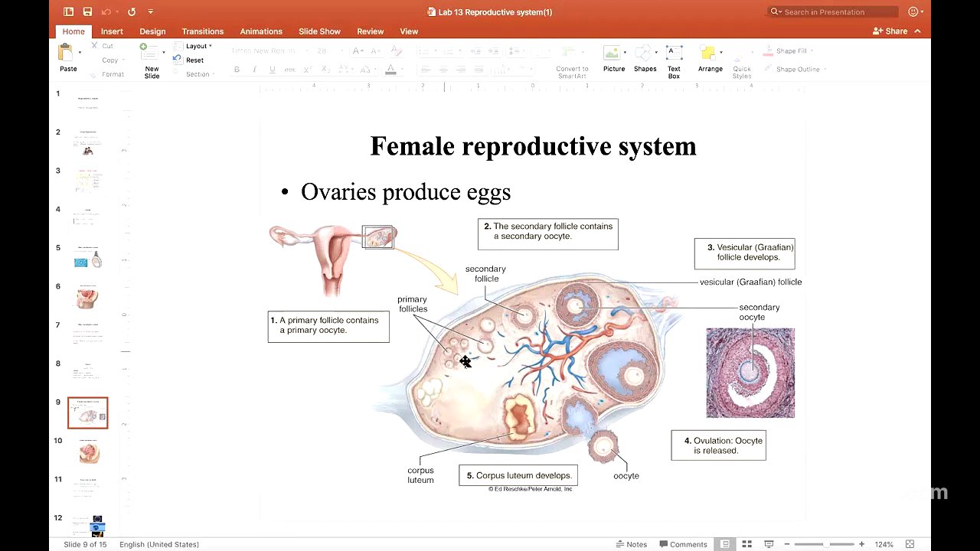Click the Redo (repeat) icon

tap(132, 11)
